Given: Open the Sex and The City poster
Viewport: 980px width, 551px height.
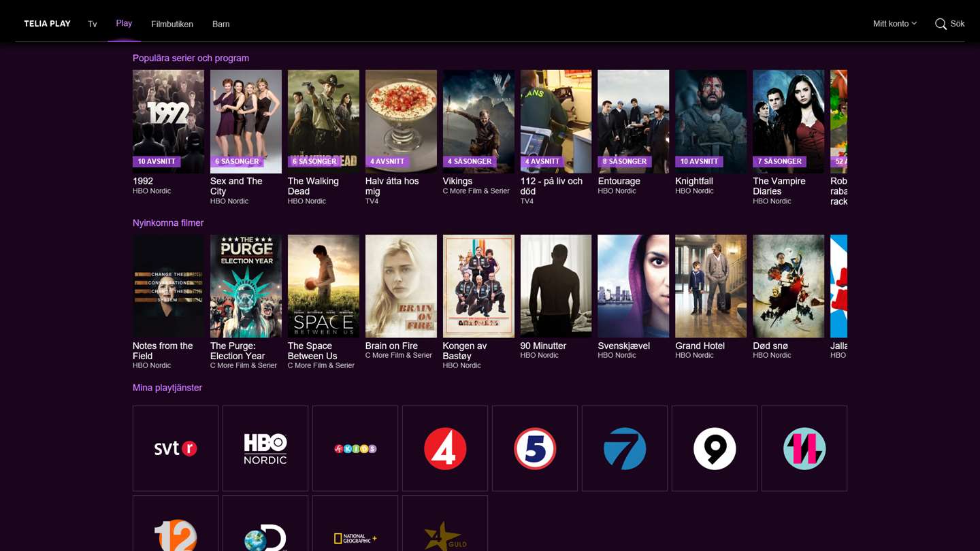Looking at the screenshot, I should [246, 122].
